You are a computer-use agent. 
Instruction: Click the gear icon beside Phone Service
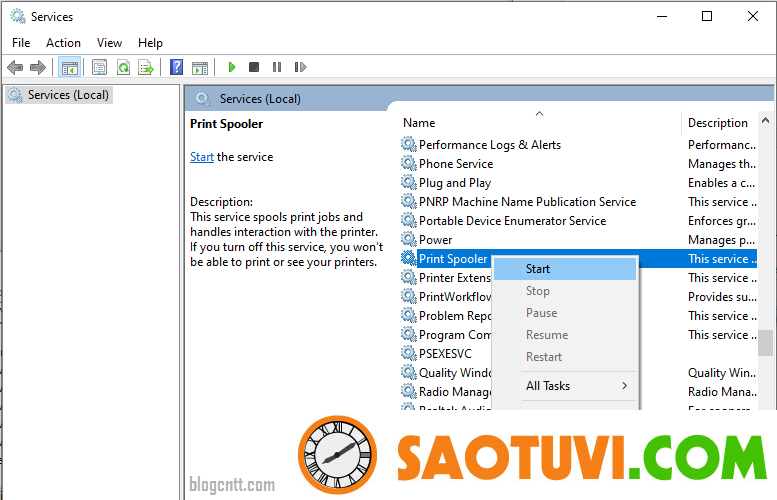coord(408,163)
